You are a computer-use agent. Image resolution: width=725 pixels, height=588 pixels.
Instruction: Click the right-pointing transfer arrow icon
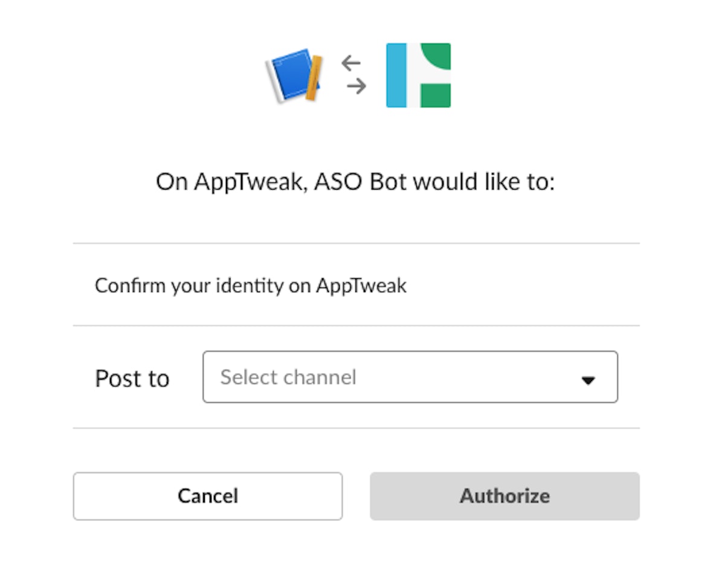click(355, 86)
